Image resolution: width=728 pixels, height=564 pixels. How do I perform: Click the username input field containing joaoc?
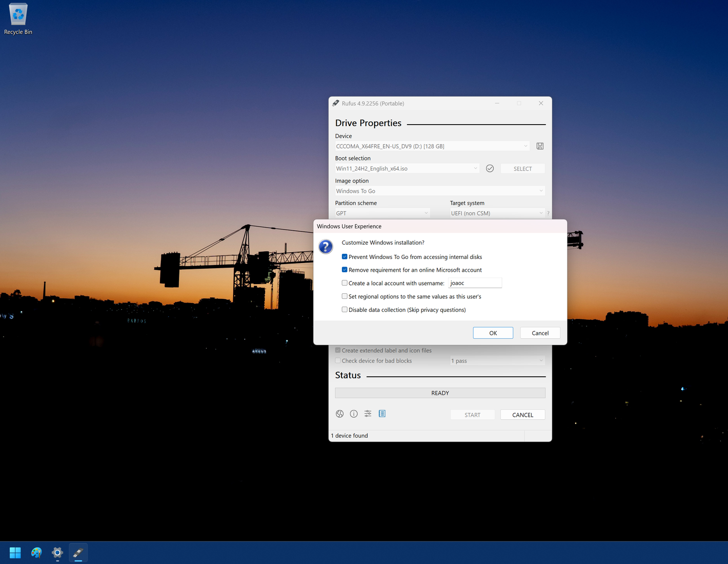coord(475,283)
